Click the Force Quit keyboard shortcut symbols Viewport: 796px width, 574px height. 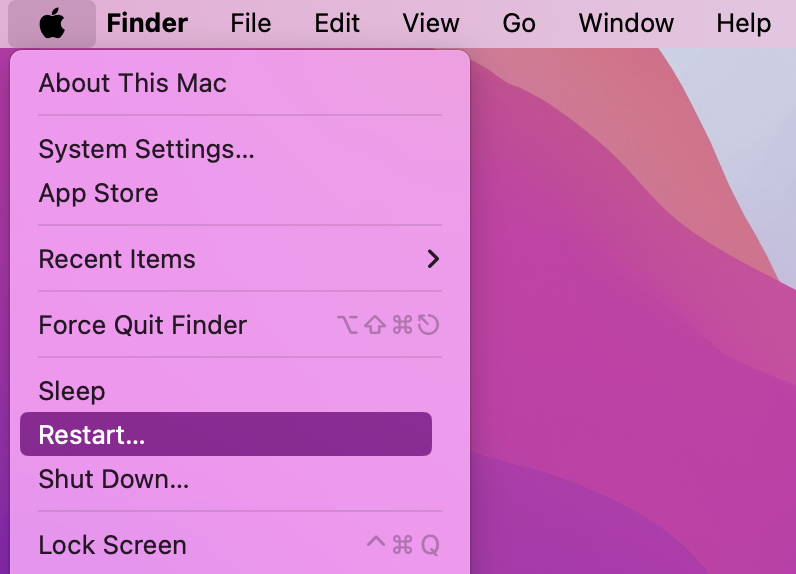(x=388, y=325)
